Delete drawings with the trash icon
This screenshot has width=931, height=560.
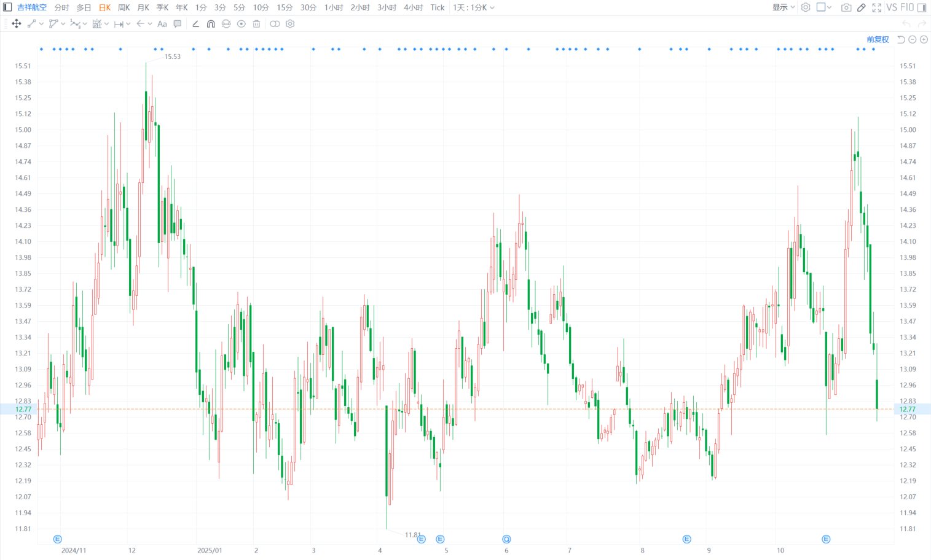tap(257, 24)
